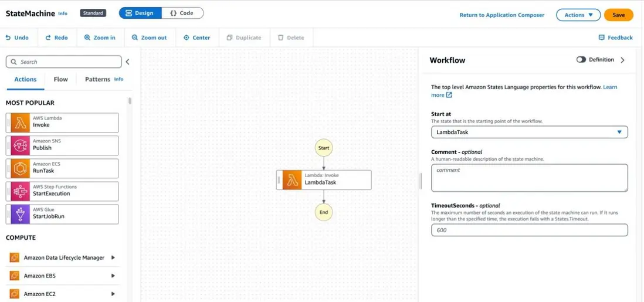Zoom in on the canvas
Image resolution: width=644 pixels, height=302 pixels.
point(100,38)
